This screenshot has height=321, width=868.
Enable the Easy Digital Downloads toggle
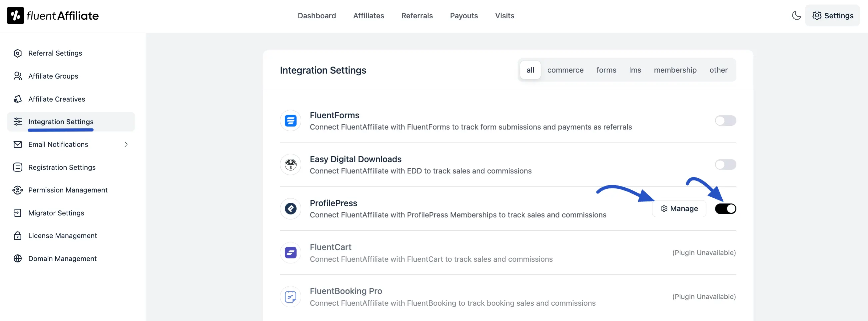point(725,164)
